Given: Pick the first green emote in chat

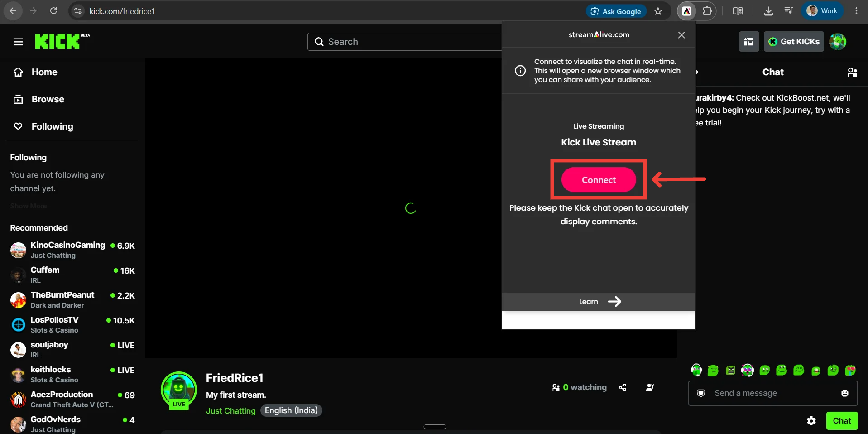Looking at the screenshot, I should point(696,370).
